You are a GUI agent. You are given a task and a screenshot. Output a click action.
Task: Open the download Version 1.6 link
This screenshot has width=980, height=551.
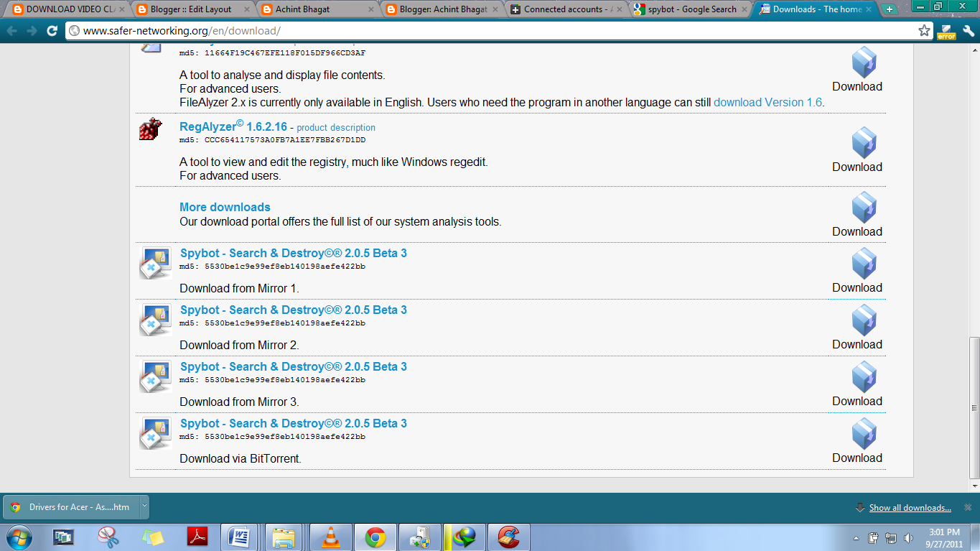767,102
